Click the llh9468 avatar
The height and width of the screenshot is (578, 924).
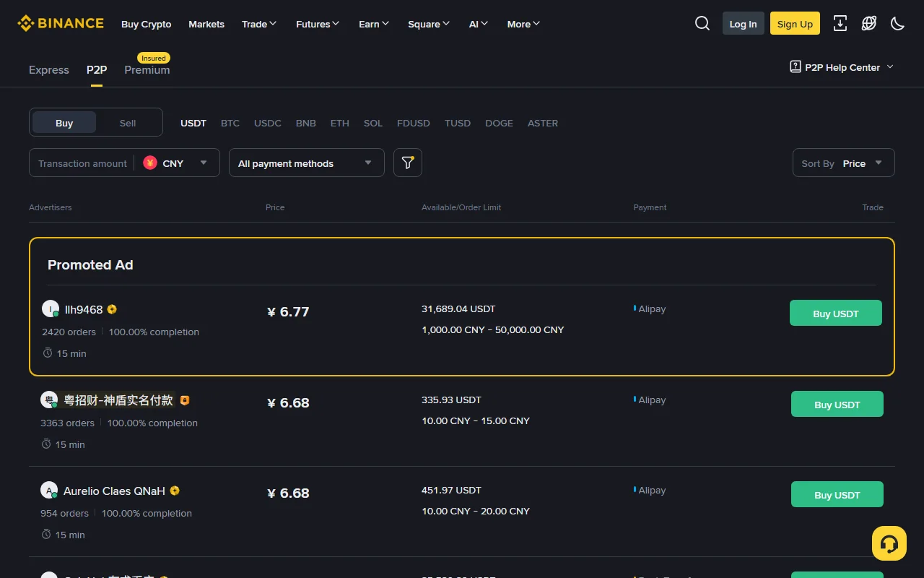[50, 309]
